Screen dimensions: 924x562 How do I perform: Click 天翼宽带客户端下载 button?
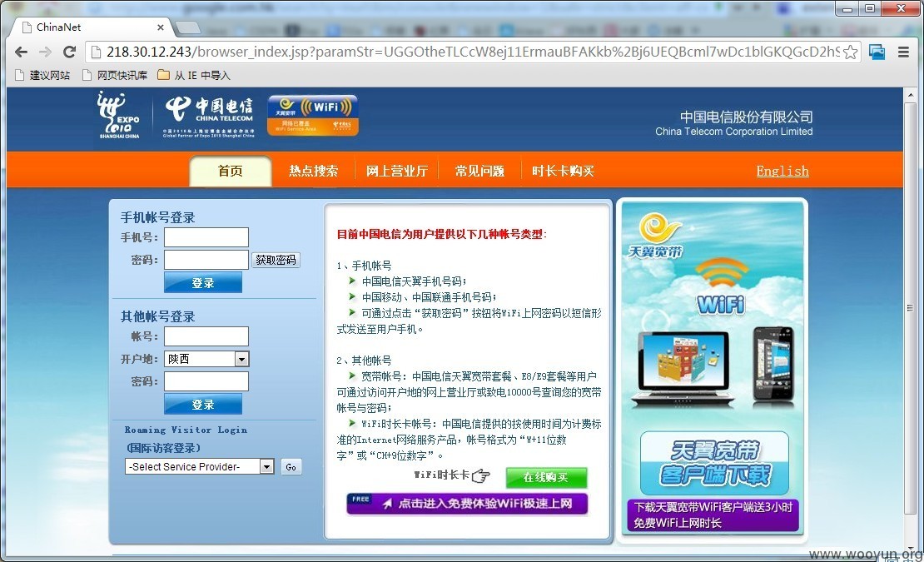pos(714,463)
